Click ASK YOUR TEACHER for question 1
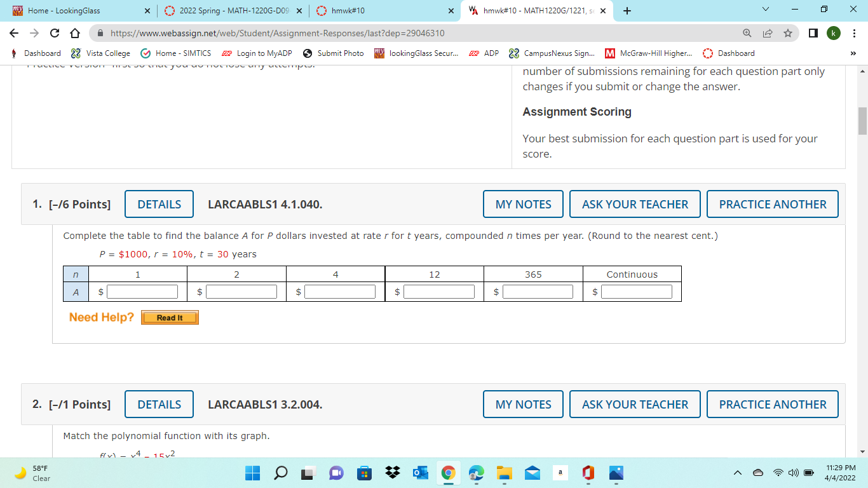This screenshot has height=488, width=868. tap(635, 204)
